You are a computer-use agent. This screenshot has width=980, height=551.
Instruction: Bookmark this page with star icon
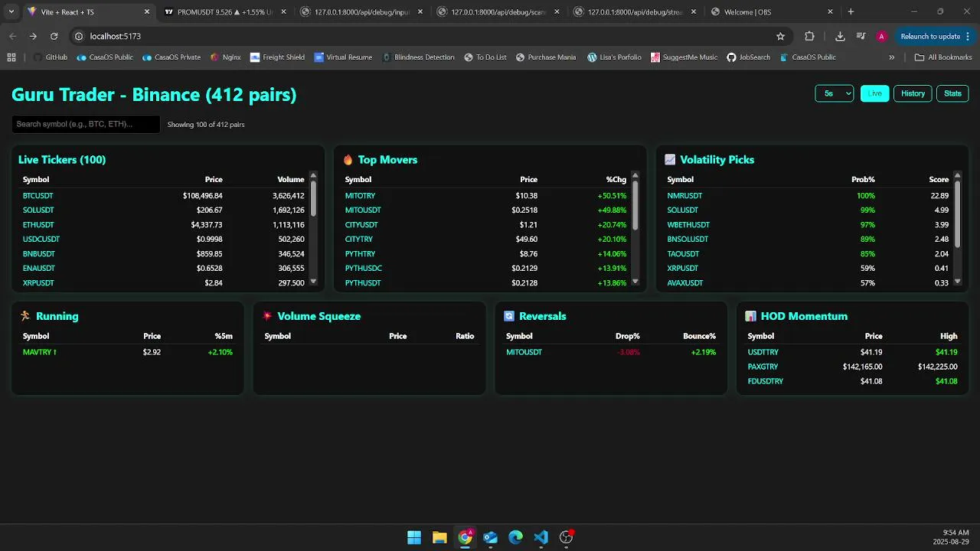(x=780, y=36)
